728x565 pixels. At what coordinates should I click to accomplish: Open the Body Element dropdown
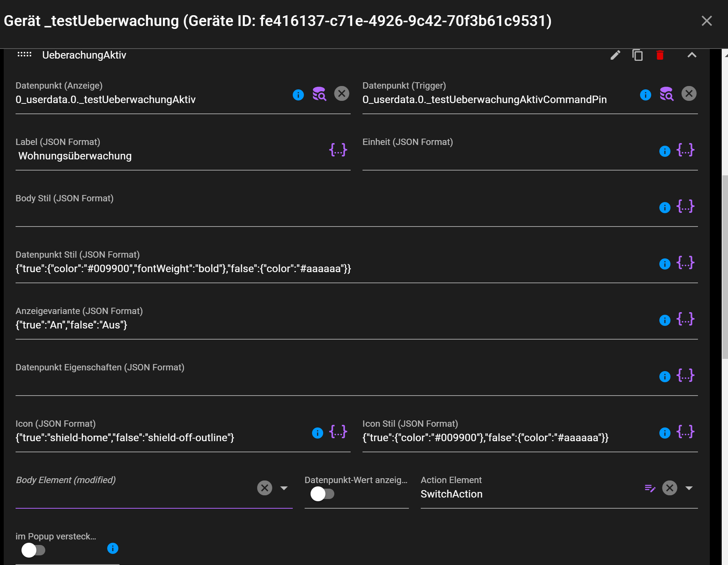coord(284,488)
